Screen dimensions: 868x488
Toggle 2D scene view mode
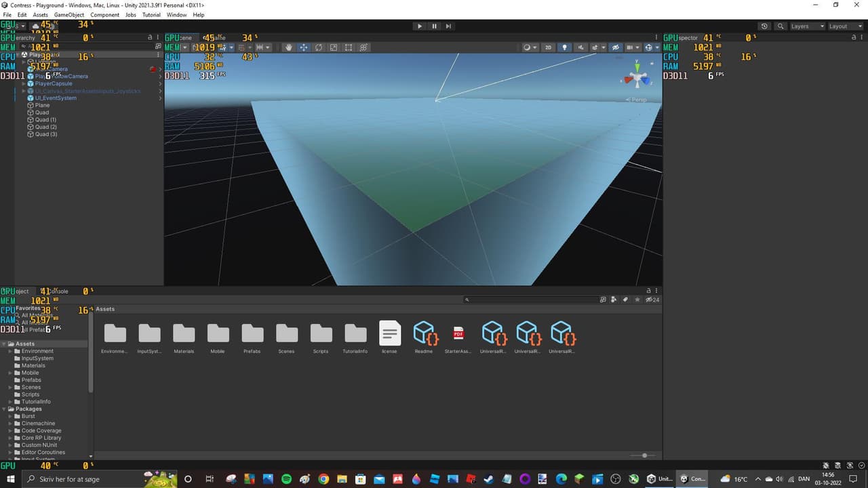(x=549, y=47)
